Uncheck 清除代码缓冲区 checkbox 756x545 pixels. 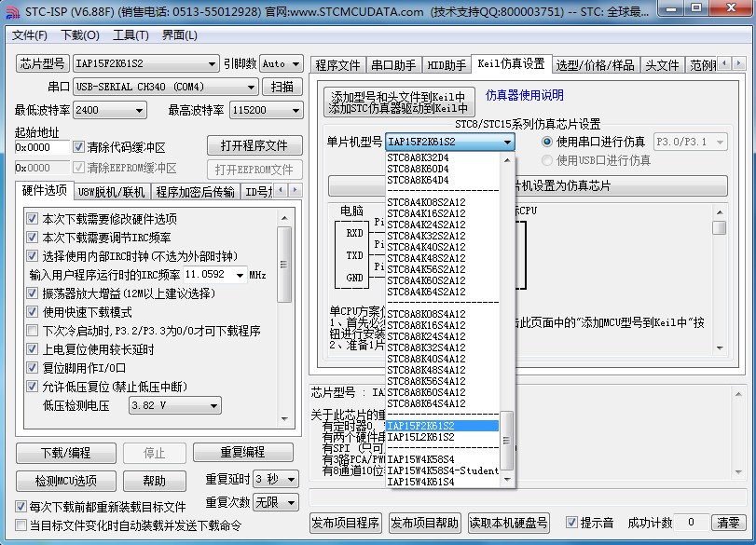[78, 147]
